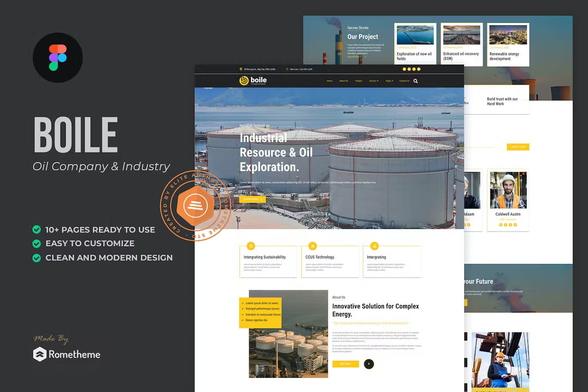Click 'Volutpat pellentesque ipsum.' checklist item
Image resolution: width=588 pixels, height=392 pixels.
coord(263,309)
